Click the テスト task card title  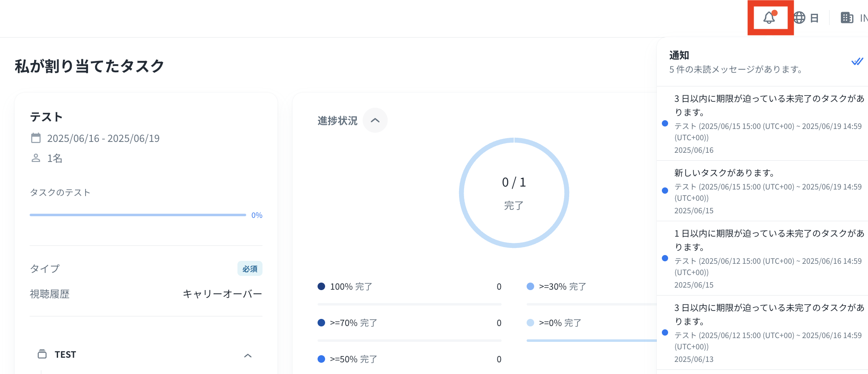click(x=46, y=117)
